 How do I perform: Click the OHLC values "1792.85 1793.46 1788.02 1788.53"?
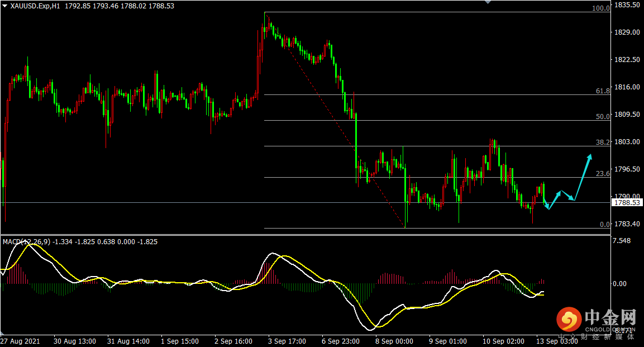tap(120, 6)
